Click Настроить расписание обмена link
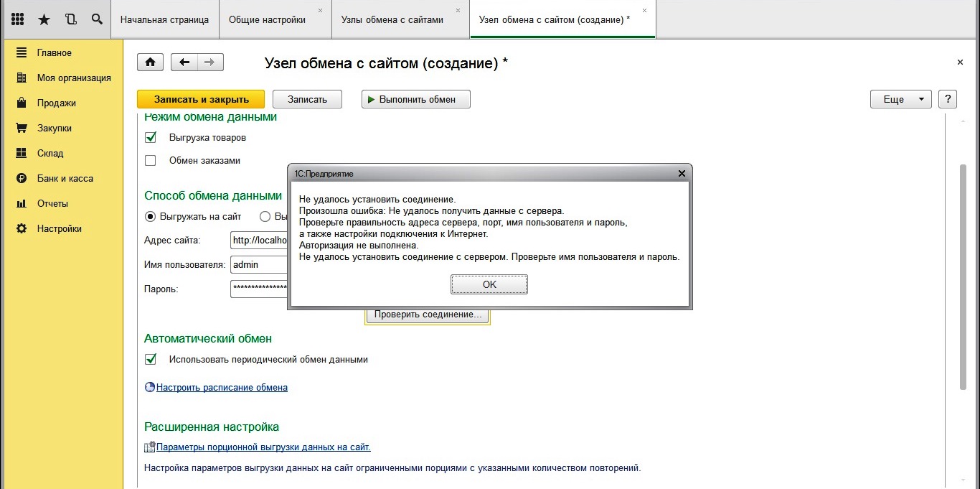 (222, 387)
